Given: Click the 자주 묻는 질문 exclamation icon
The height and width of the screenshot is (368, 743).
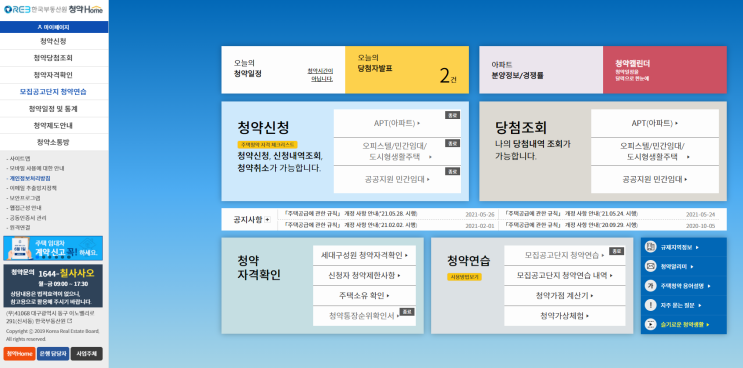Looking at the screenshot, I should [x=651, y=305].
